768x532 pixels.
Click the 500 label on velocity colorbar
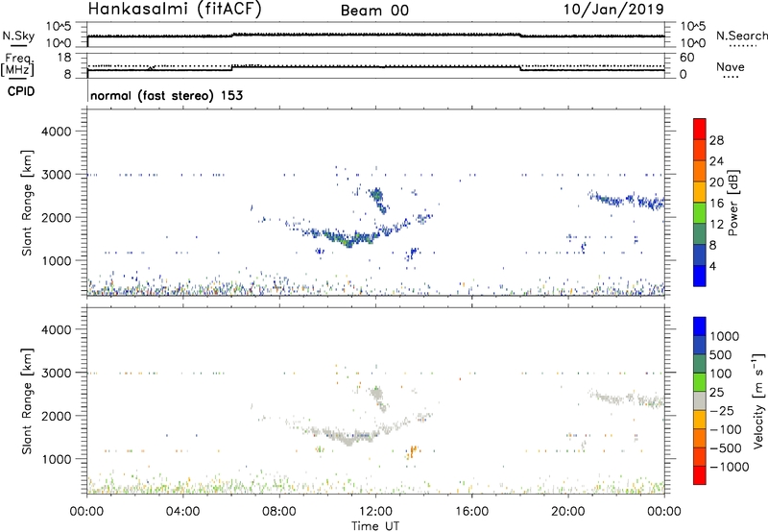pos(721,354)
